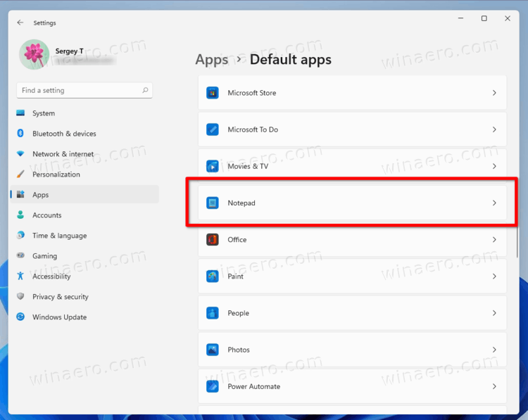This screenshot has height=420, width=528.
Task: Open Privacy & security label
Action: [x=61, y=297]
